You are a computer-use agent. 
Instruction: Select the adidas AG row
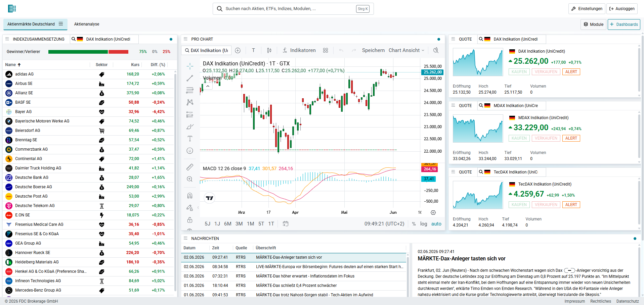click(x=88, y=74)
